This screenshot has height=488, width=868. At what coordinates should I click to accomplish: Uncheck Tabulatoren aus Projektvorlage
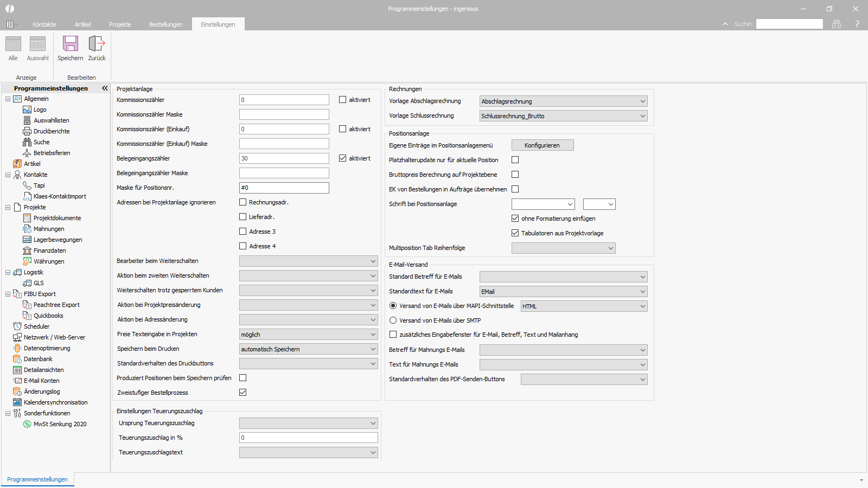coord(515,233)
